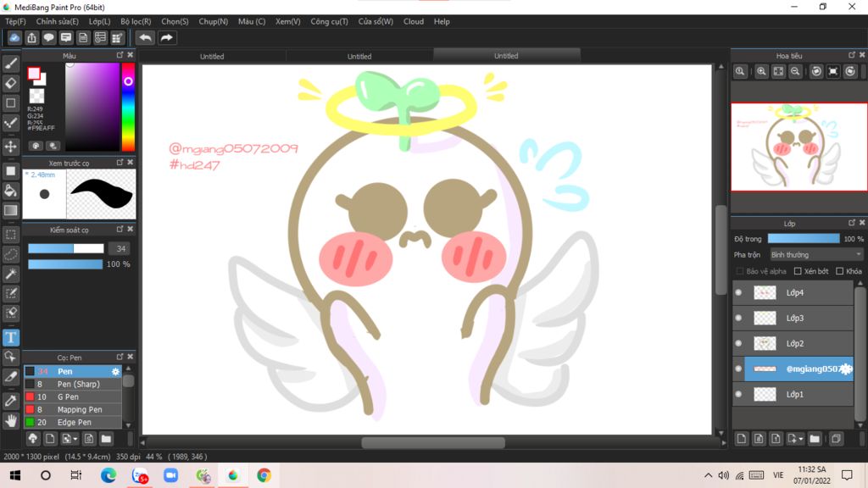868x488 pixels.
Task: Enable the Bảo vệ alpha checkbox
Action: pyautogui.click(x=739, y=271)
